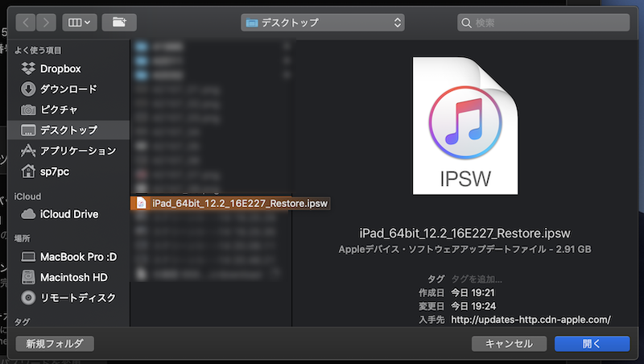Click the back navigation arrow
644x364 pixels.
[26, 23]
